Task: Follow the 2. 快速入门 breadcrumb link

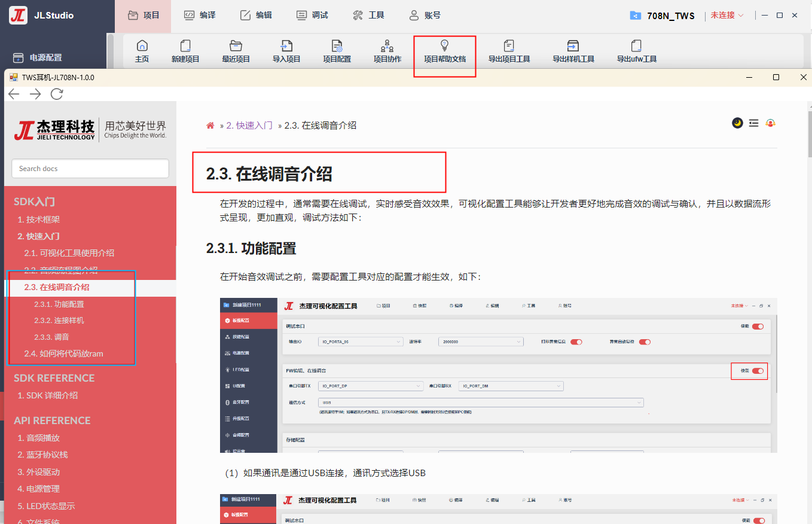Action: pyautogui.click(x=249, y=126)
